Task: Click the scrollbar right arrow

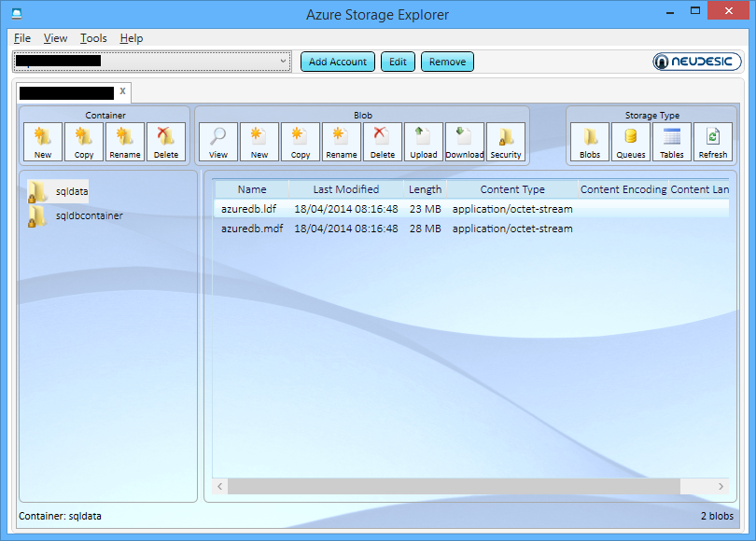Action: click(x=721, y=486)
